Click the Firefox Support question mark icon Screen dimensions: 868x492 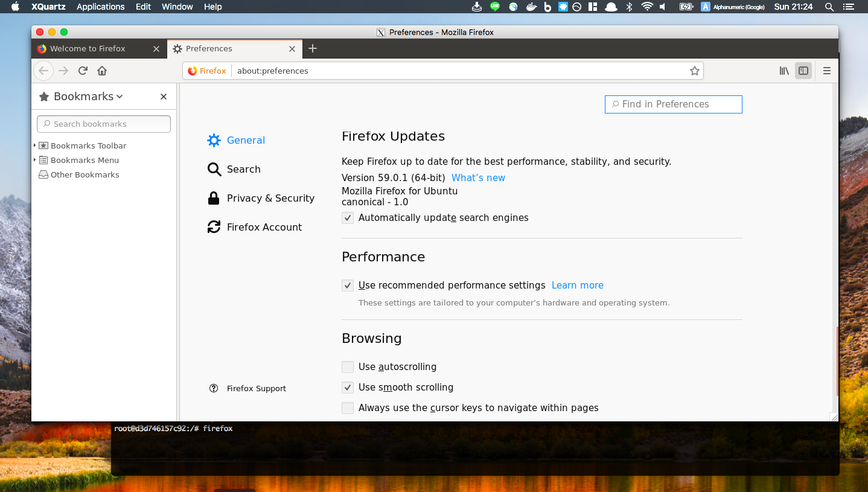pos(214,388)
